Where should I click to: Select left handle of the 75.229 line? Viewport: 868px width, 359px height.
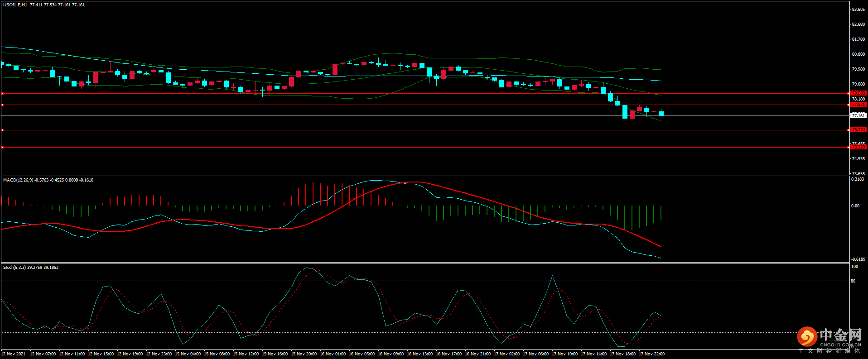click(x=3, y=148)
